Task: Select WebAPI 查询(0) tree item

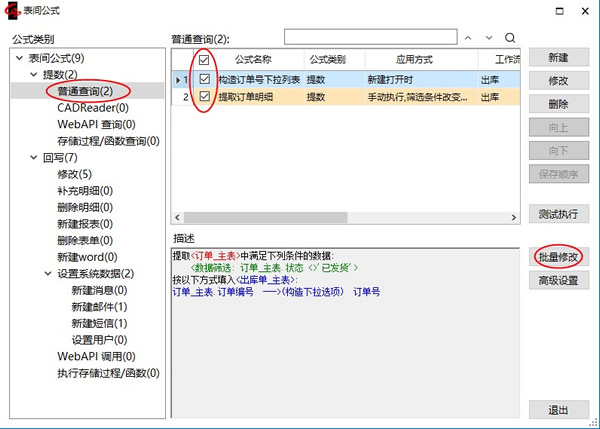Action: coord(96,124)
